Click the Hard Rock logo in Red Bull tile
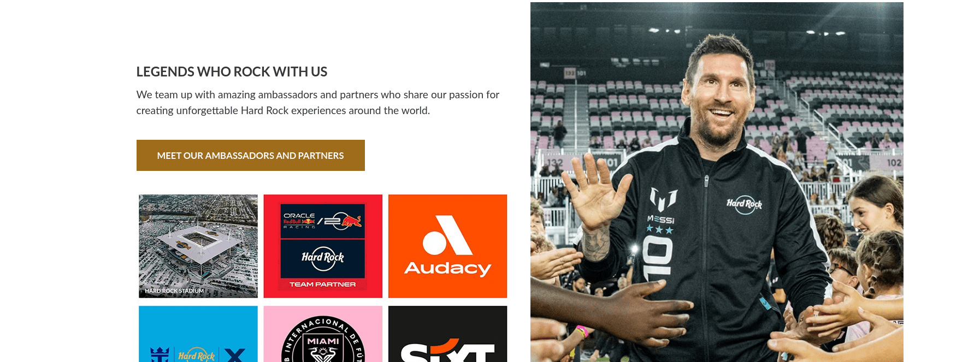The width and height of the screenshot is (980, 362). (x=323, y=258)
